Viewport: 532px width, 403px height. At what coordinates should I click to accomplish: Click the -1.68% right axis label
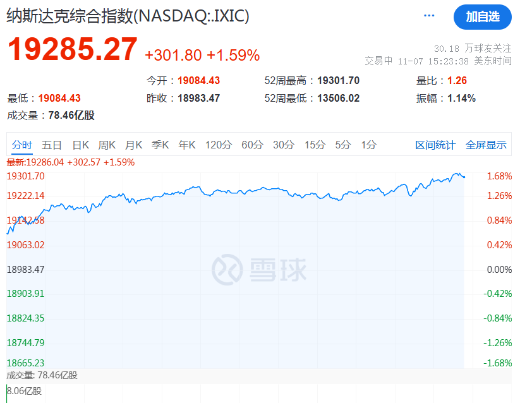498,363
